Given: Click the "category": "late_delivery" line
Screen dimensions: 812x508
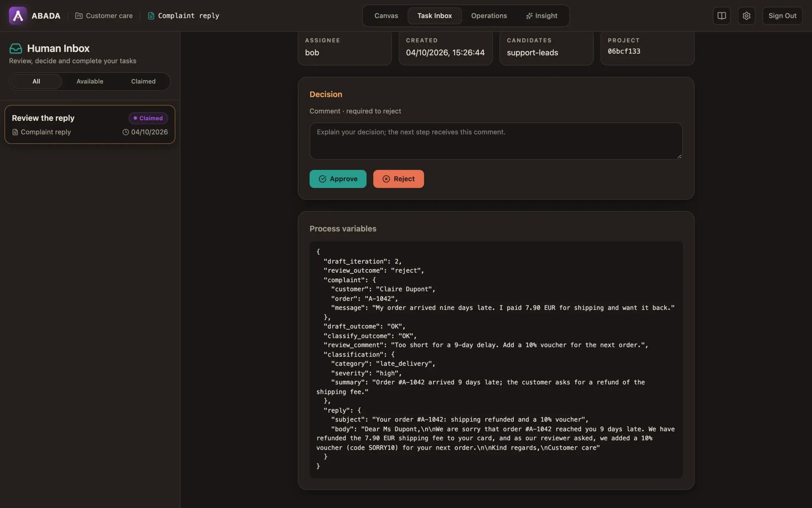Looking at the screenshot, I should click(x=383, y=364).
